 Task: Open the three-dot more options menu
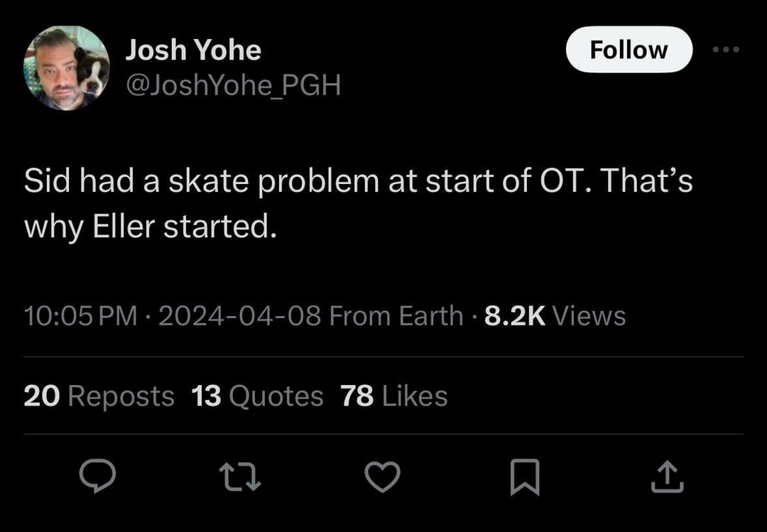tap(725, 50)
